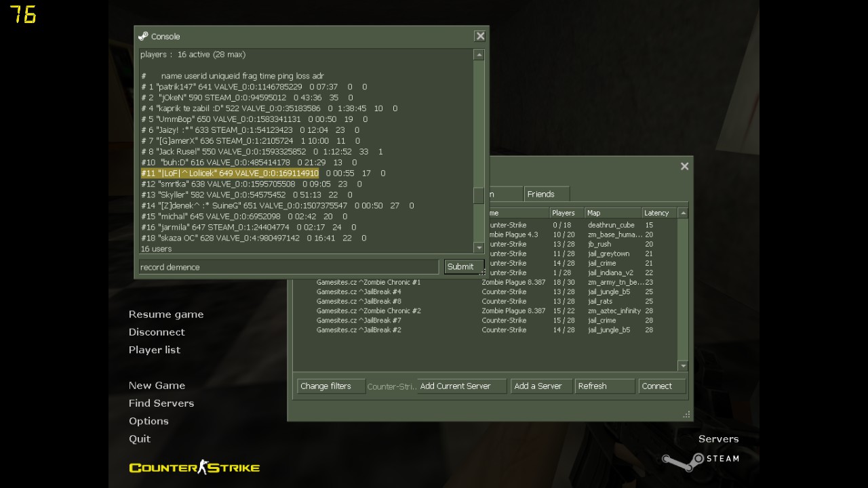Click Change filters button

[x=331, y=386]
